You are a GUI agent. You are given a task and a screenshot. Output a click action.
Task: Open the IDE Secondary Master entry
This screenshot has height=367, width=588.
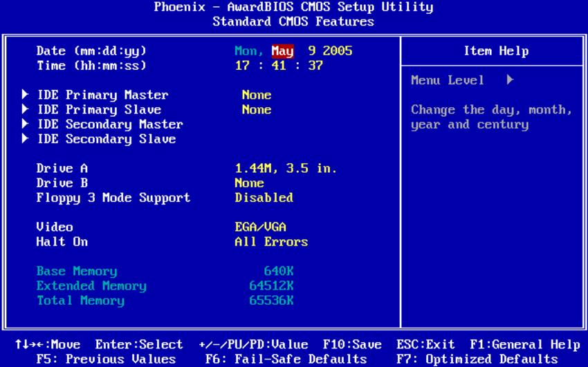pos(110,124)
